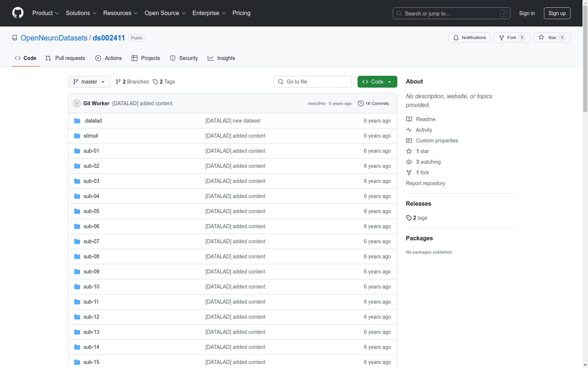Click the Report repository link
The height and width of the screenshot is (368, 588).
point(426,183)
